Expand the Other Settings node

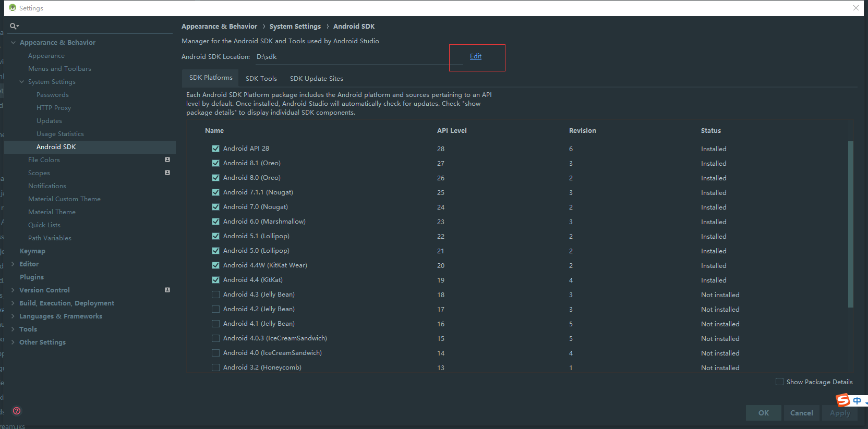13,342
